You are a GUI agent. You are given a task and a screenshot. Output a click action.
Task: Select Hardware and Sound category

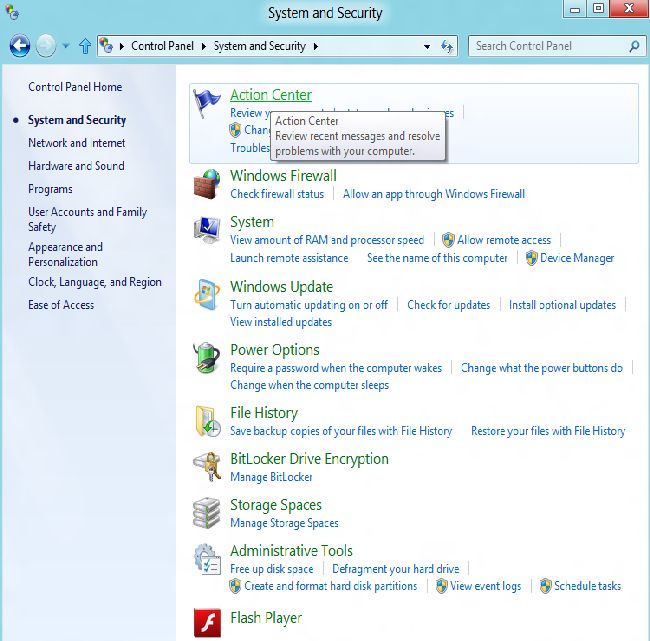tap(76, 166)
